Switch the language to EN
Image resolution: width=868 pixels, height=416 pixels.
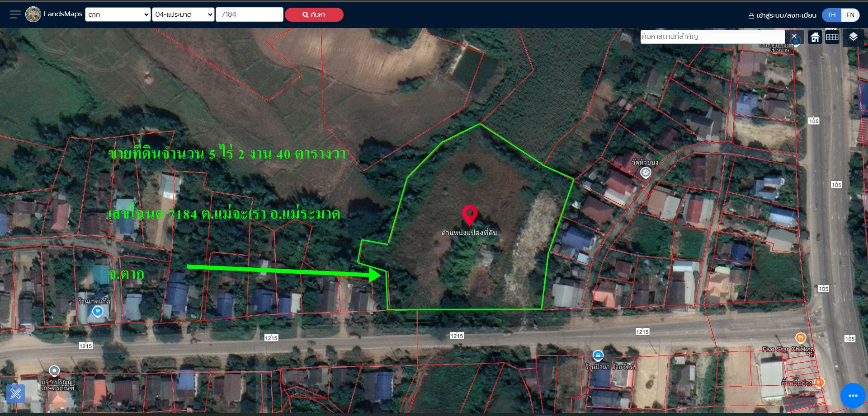(x=850, y=15)
